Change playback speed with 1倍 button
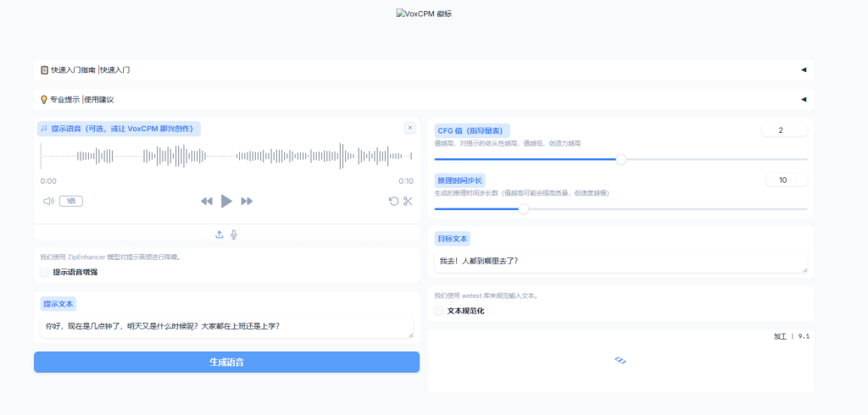The image size is (868, 415). (71, 201)
